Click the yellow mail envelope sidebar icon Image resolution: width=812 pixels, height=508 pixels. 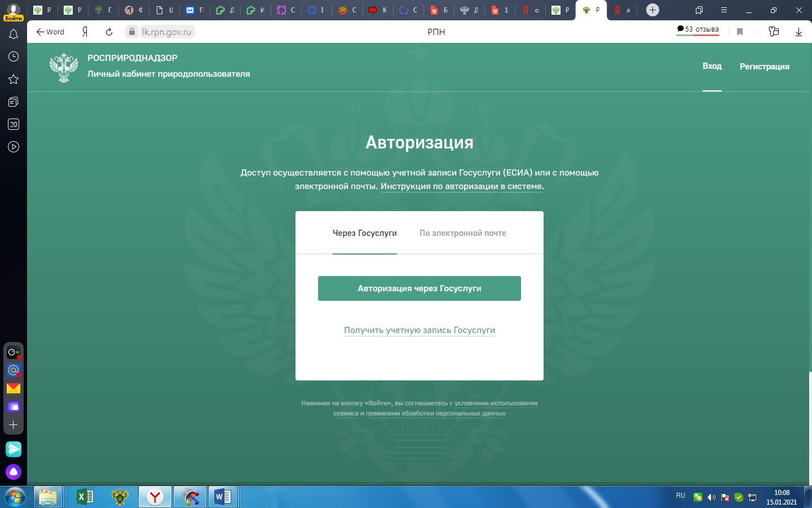(14, 388)
